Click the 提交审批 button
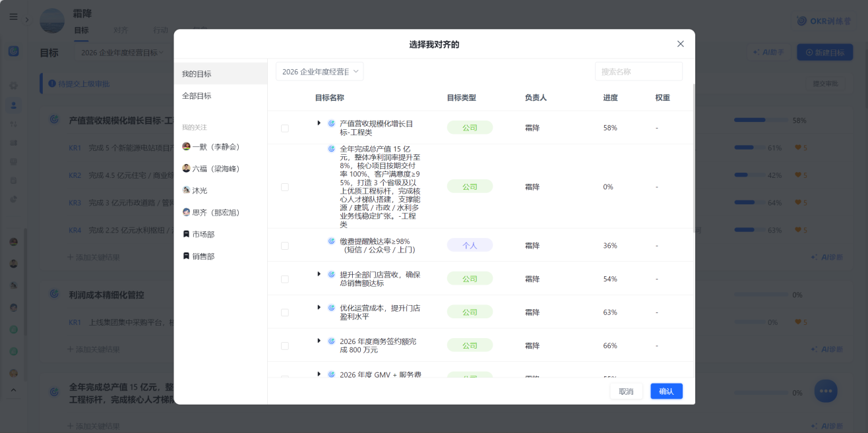The image size is (868, 433). [x=826, y=84]
